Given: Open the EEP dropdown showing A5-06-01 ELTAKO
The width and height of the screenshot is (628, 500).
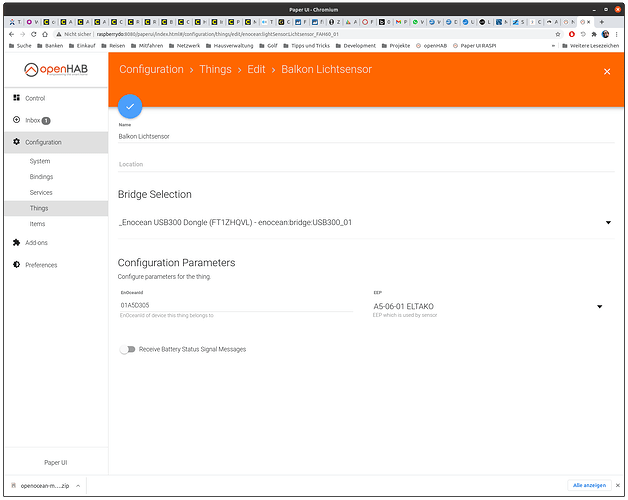Looking at the screenshot, I should click(x=599, y=306).
